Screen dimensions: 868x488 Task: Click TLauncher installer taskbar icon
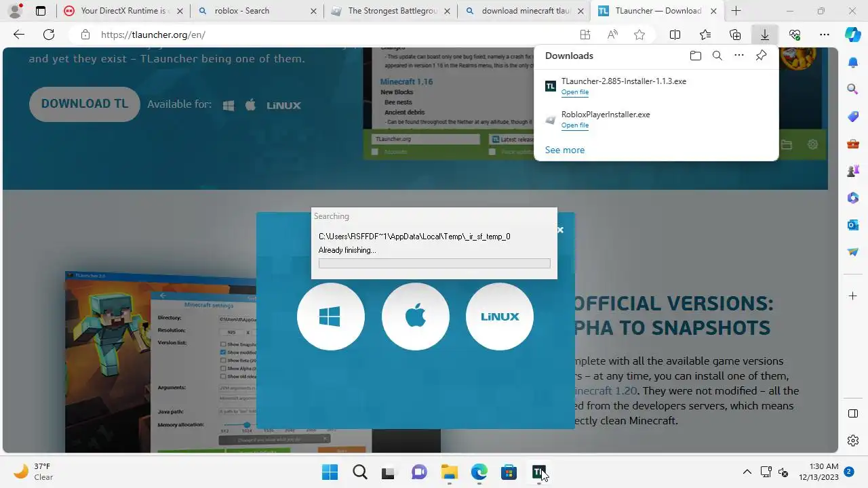539,472
